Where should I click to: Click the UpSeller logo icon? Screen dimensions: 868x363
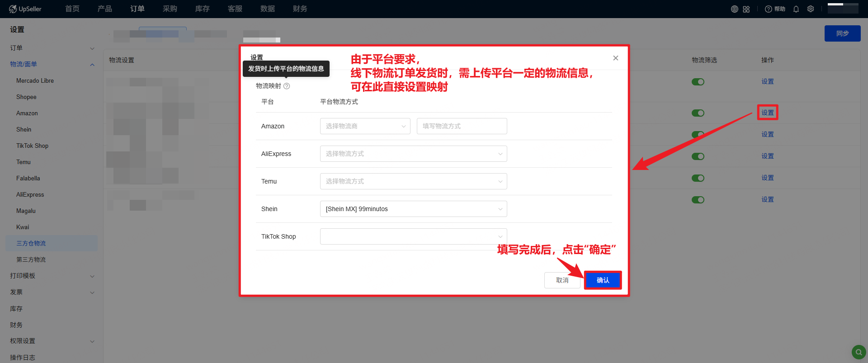(x=13, y=9)
